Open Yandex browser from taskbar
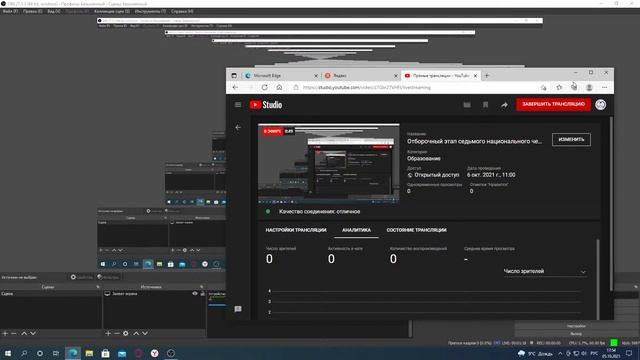Screen dimensions: 640x360 [155, 353]
